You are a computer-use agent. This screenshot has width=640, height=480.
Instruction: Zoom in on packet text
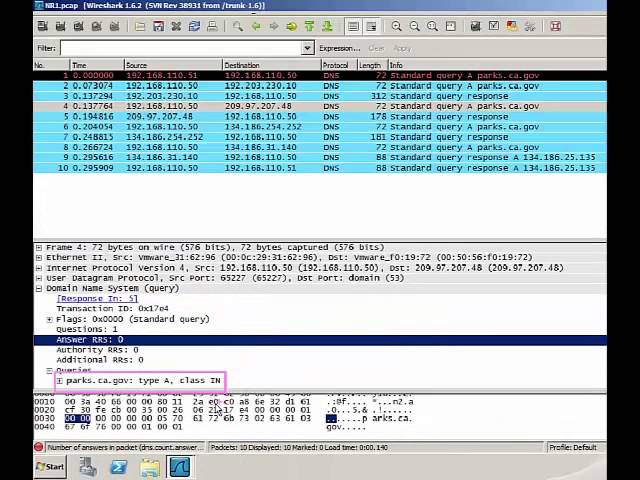tap(396, 27)
